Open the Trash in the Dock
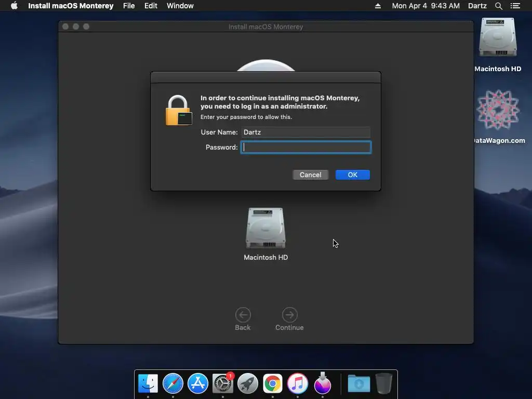The image size is (532, 399). (x=384, y=383)
